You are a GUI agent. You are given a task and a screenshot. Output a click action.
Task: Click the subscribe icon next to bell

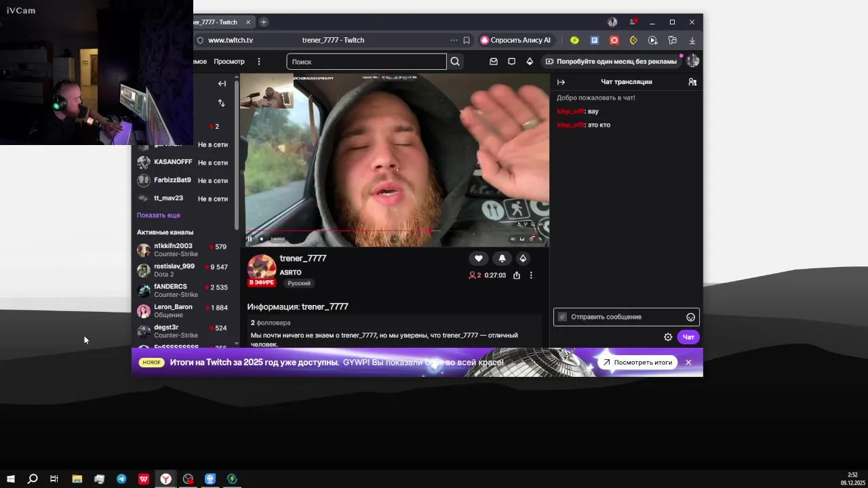coord(523,258)
